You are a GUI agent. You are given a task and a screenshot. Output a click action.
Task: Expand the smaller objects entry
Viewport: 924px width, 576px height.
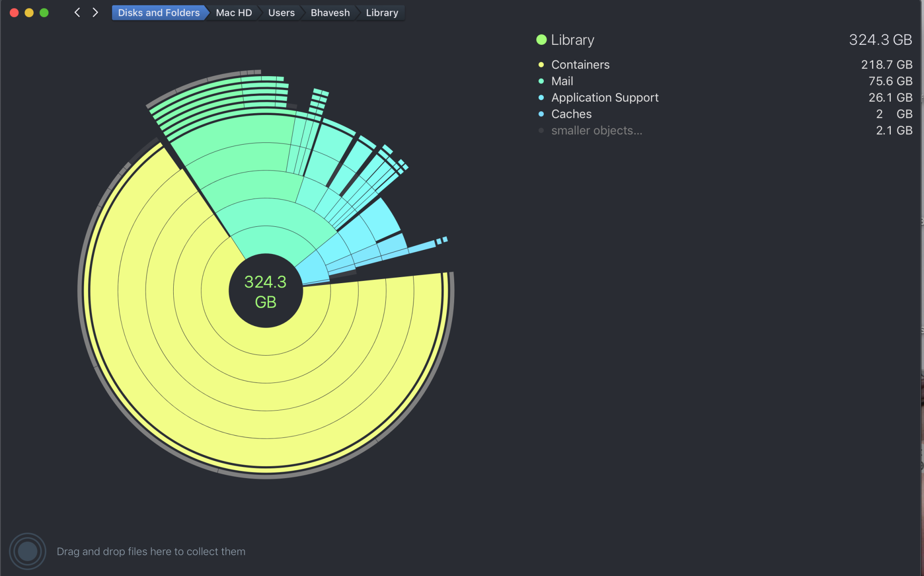pyautogui.click(x=596, y=131)
